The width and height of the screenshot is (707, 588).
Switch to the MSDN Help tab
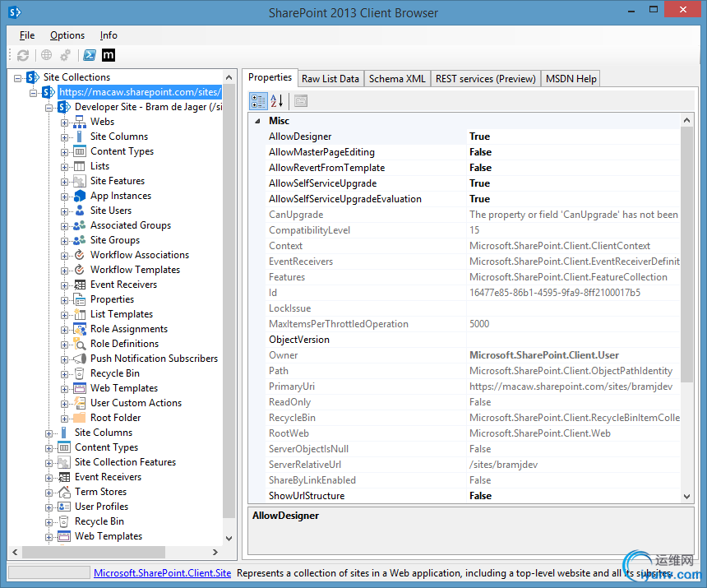click(571, 79)
